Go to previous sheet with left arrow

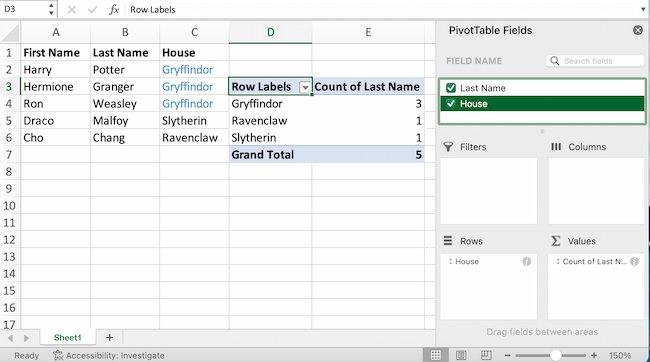(x=11, y=338)
